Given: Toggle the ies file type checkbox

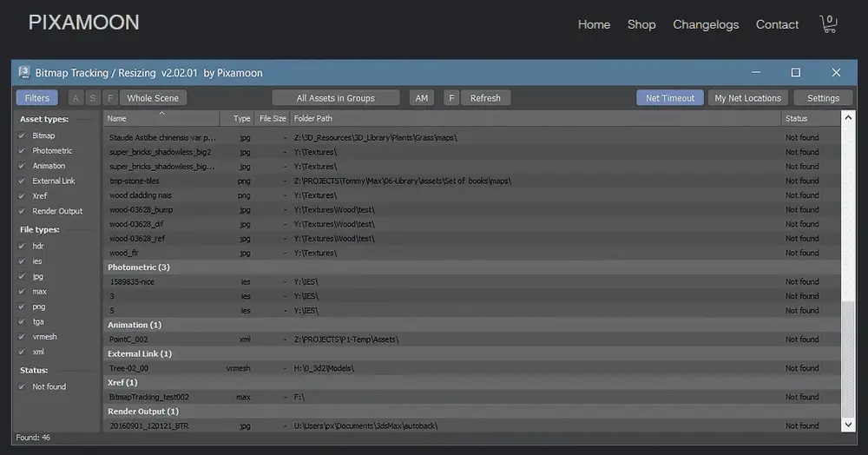Looking at the screenshot, I should click(22, 261).
